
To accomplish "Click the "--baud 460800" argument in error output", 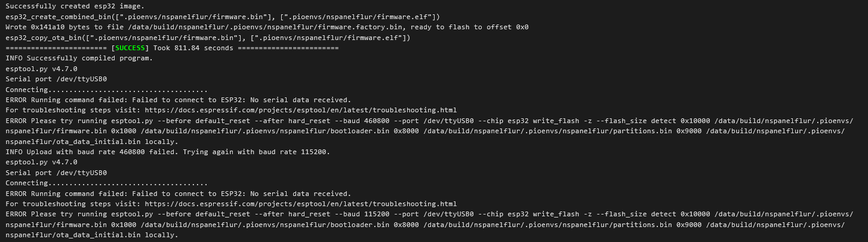I will [362, 121].
